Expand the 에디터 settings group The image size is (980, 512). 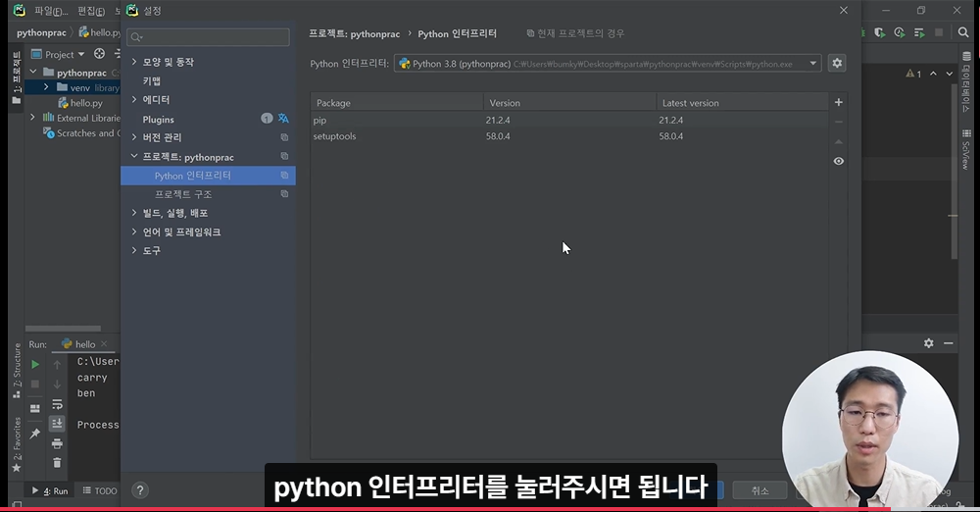(x=133, y=99)
